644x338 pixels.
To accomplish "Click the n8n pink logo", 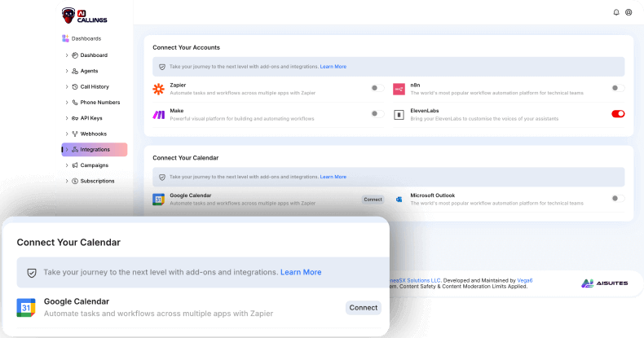I will coord(399,89).
